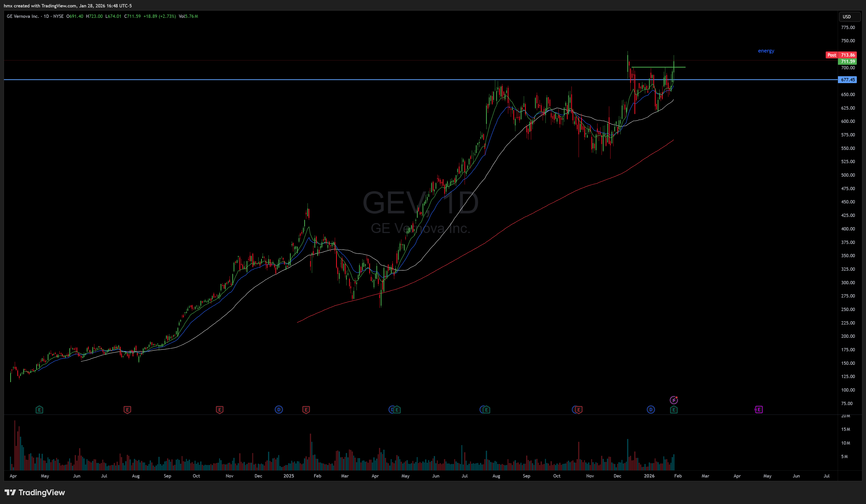Viewport: 866px width, 504px height.
Task: Open the red earnings marker in late October 2025
Action: [x=579, y=409]
